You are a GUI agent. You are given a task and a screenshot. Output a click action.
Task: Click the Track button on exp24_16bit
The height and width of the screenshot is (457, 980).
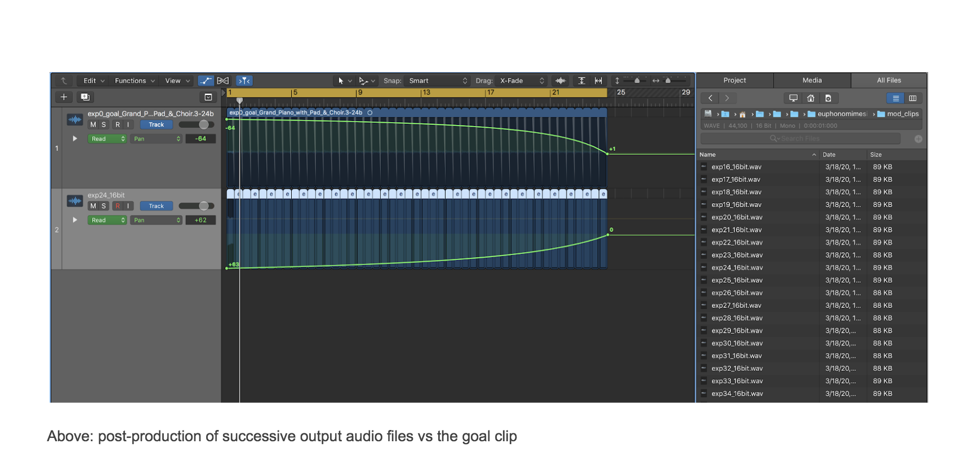[156, 206]
